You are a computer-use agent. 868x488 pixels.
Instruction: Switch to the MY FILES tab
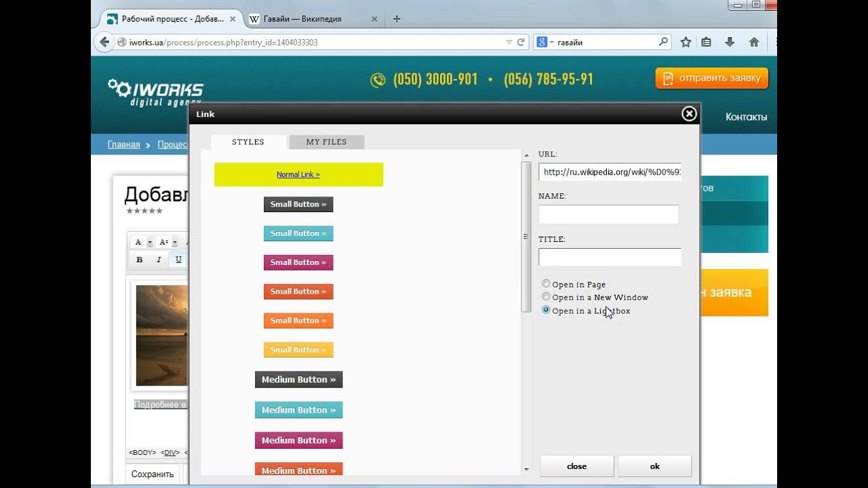[326, 142]
